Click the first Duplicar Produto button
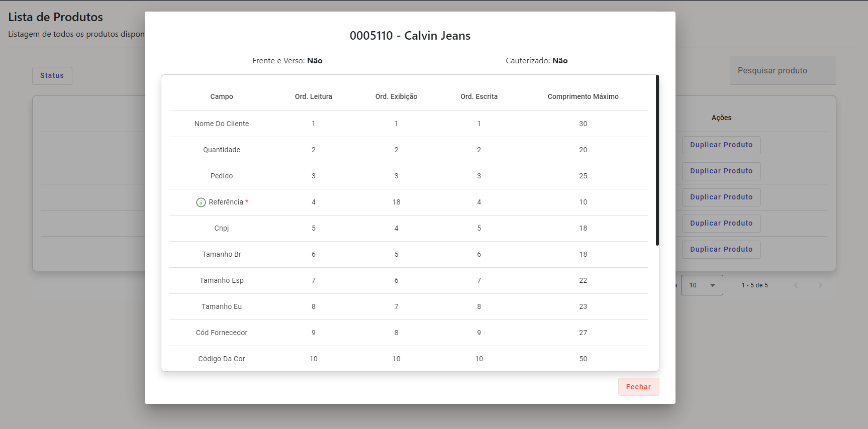 click(721, 145)
